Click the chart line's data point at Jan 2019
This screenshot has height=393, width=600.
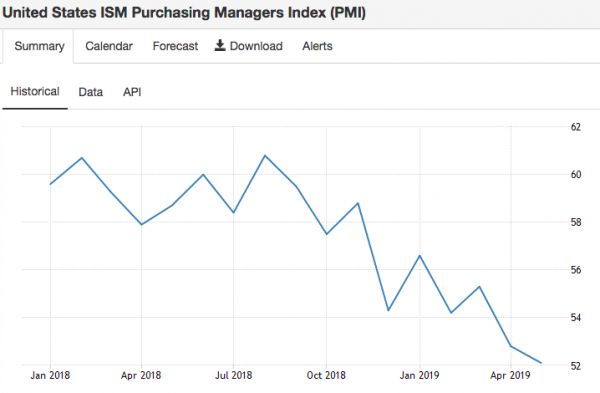coord(420,256)
